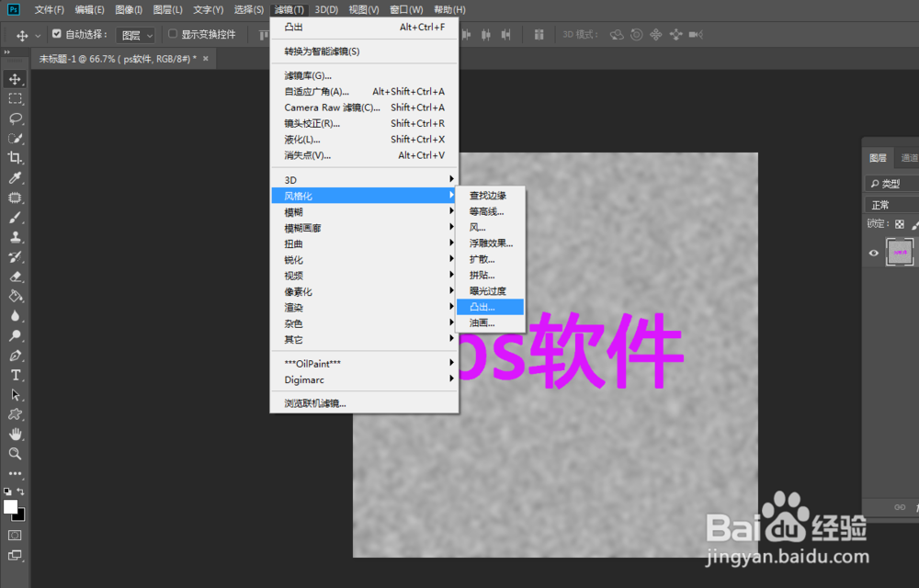Select the Clone Stamp tool
Image resolution: width=919 pixels, height=588 pixels.
[x=16, y=237]
